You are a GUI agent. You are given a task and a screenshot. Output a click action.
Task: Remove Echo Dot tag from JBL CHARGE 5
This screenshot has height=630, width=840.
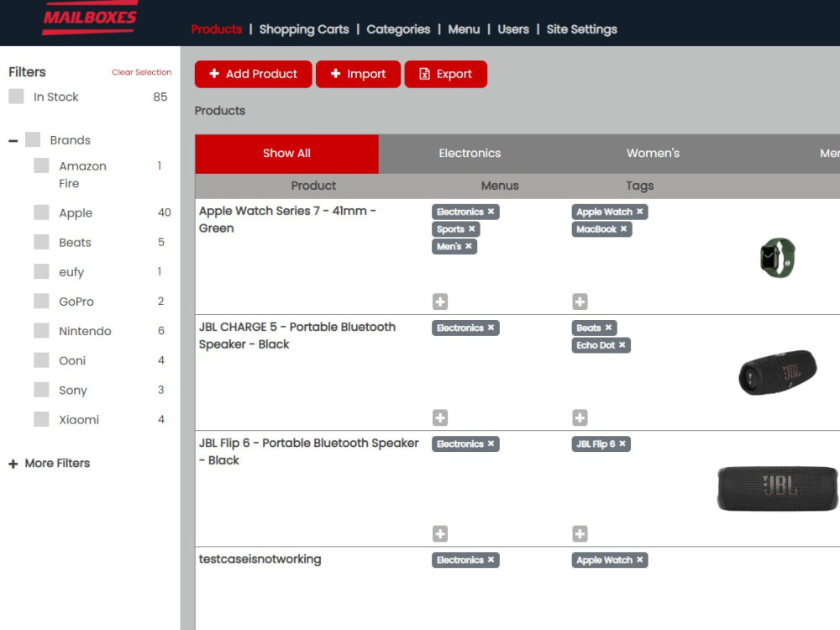(x=622, y=345)
